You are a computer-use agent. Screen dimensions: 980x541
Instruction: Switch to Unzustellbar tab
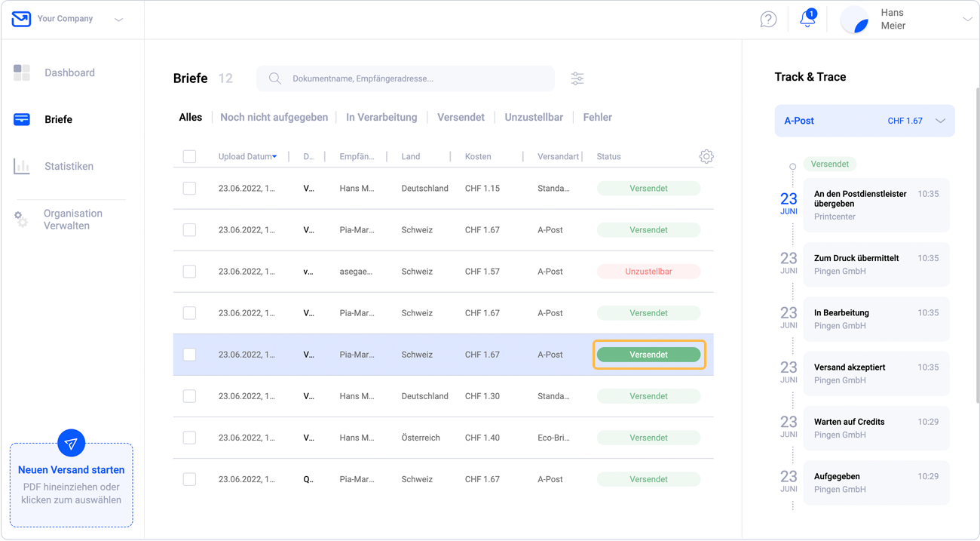534,117
